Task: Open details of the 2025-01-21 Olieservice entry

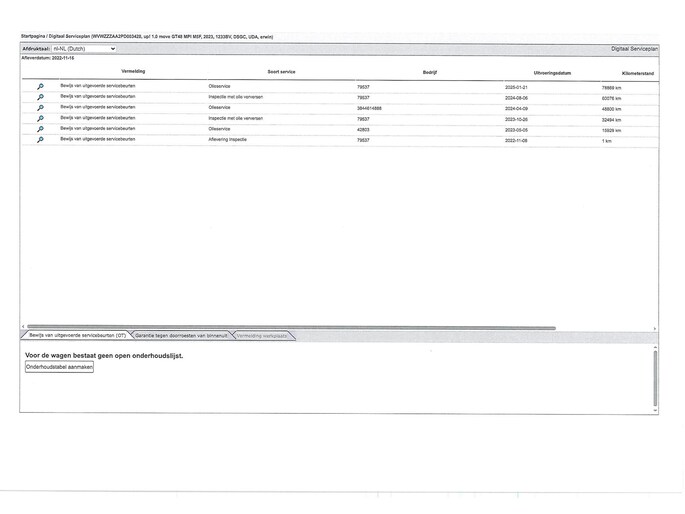Action: click(40, 86)
